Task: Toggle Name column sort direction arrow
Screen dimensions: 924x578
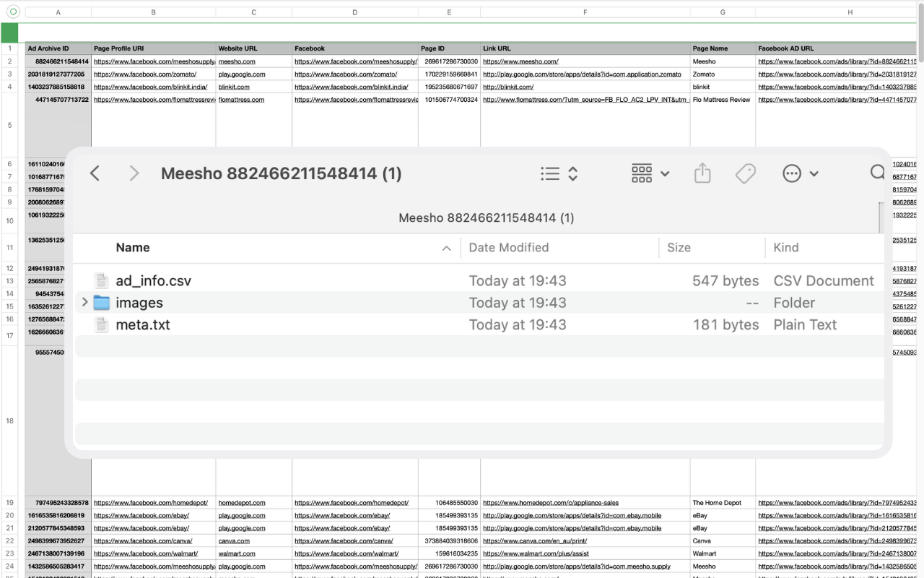Action: [446, 248]
